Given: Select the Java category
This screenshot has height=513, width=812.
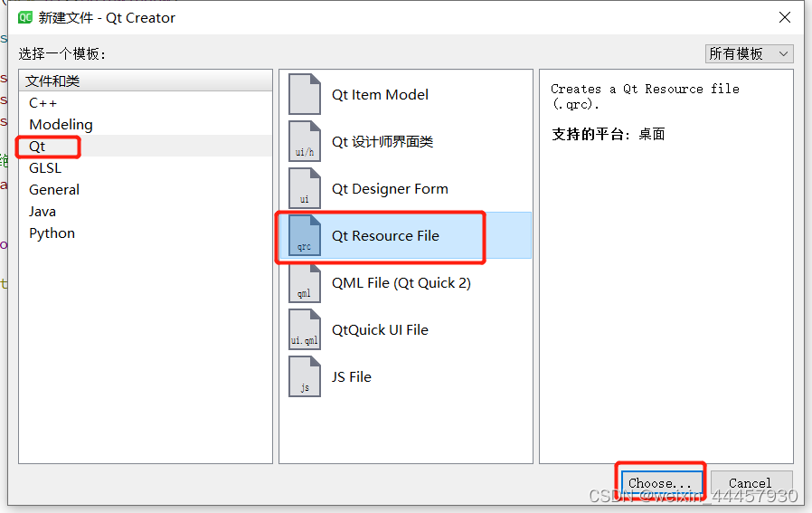Looking at the screenshot, I should pyautogui.click(x=145, y=212).
